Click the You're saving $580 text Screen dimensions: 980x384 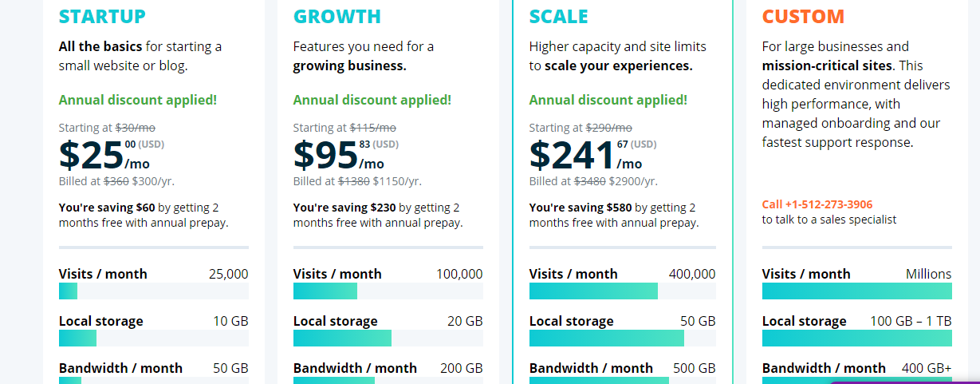579,207
